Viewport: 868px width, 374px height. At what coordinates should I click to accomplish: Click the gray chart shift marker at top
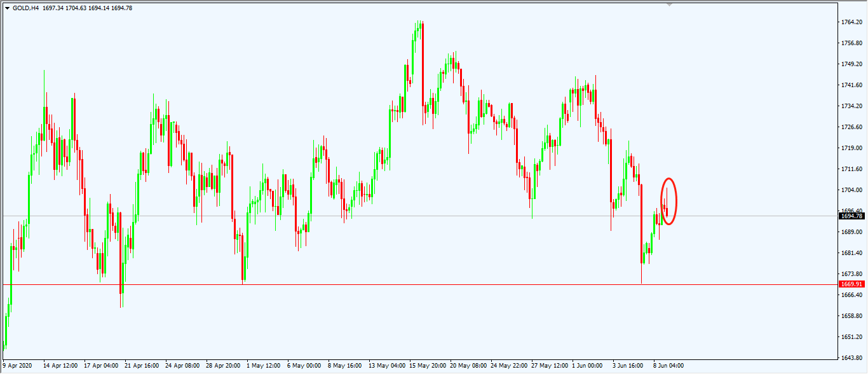point(668,4)
